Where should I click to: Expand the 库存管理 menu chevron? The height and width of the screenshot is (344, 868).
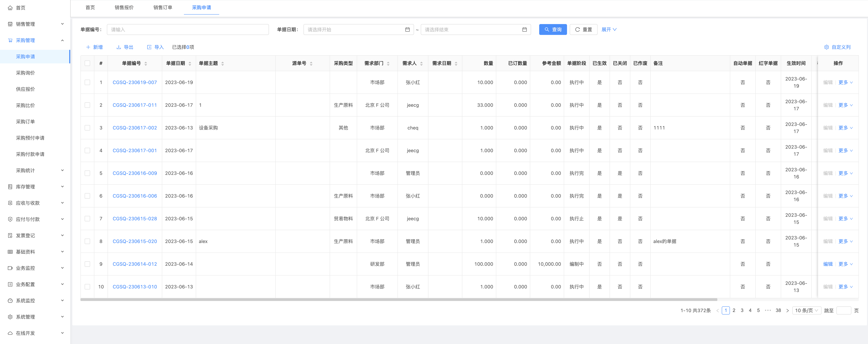tap(62, 187)
